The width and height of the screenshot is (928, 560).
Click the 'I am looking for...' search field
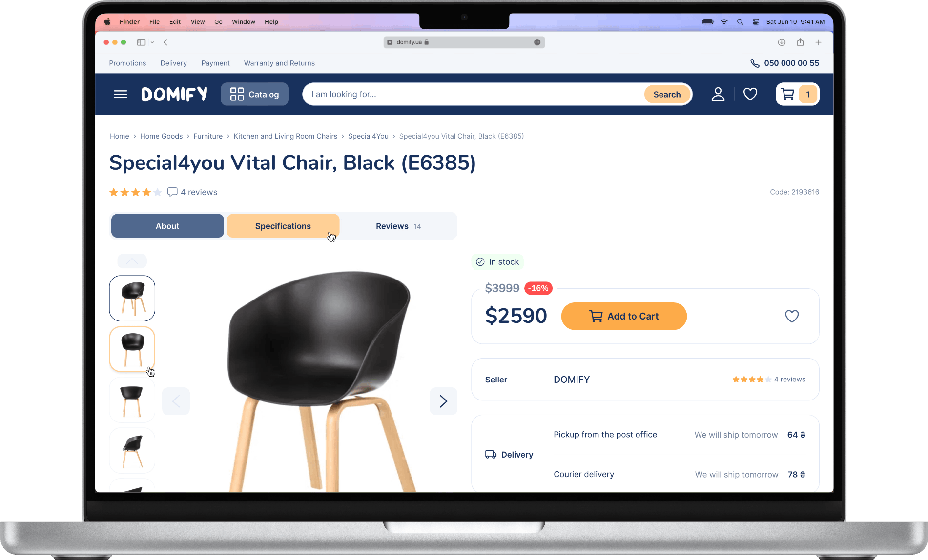tap(474, 94)
